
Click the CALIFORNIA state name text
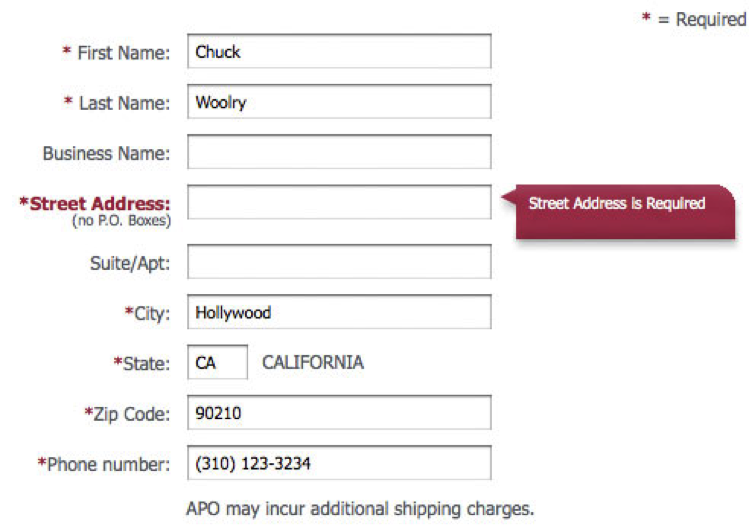[x=313, y=362]
